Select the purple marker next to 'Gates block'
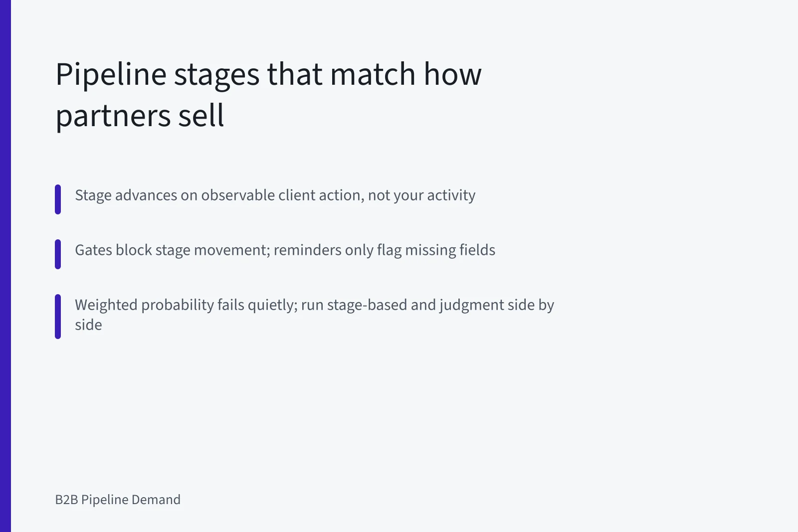The width and height of the screenshot is (798, 532). tap(58, 254)
